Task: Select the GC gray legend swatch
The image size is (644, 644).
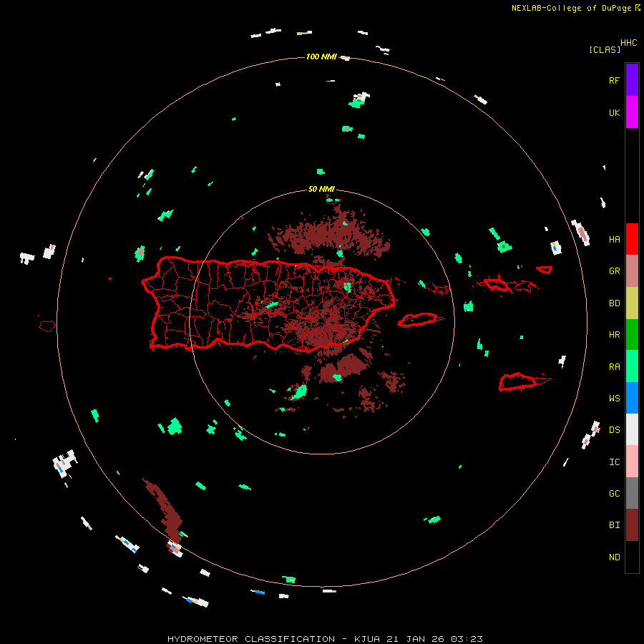Action: [x=632, y=493]
